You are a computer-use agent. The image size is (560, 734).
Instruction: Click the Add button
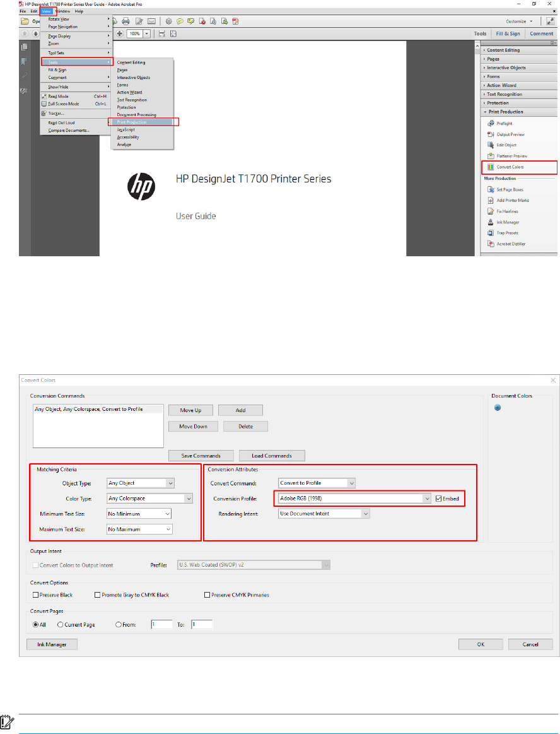click(240, 410)
